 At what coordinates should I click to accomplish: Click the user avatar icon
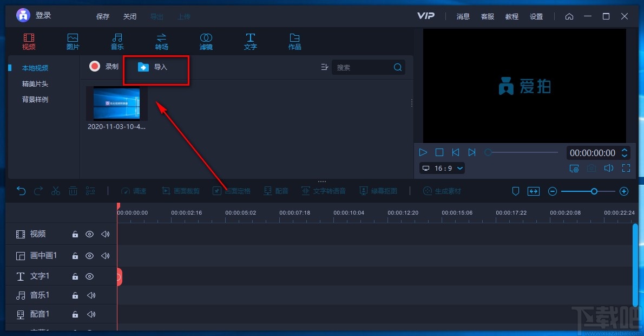point(23,15)
